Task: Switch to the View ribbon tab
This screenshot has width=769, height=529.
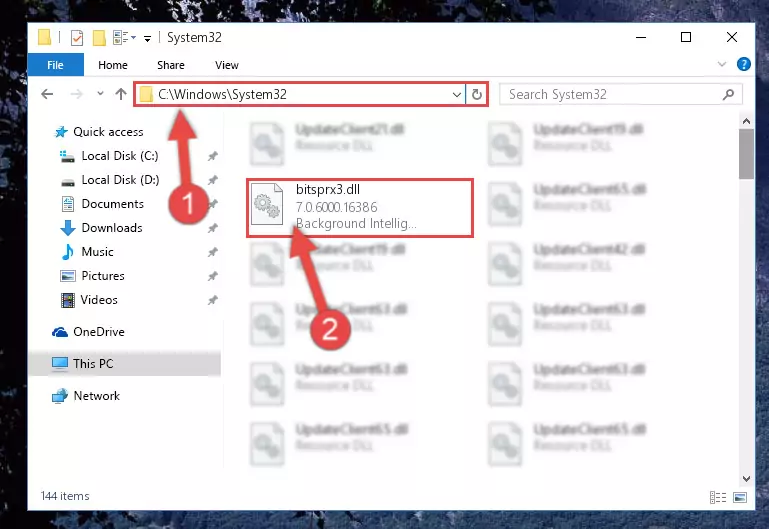Action: pyautogui.click(x=227, y=65)
